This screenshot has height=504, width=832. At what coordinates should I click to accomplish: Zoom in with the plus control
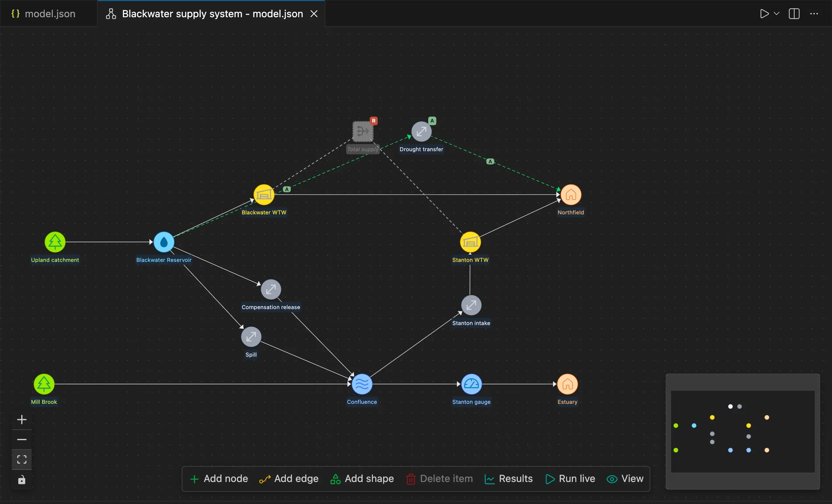22,420
